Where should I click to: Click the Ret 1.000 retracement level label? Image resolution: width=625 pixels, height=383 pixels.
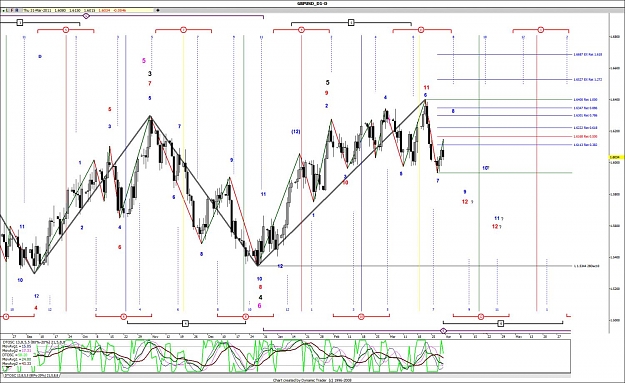click(585, 100)
